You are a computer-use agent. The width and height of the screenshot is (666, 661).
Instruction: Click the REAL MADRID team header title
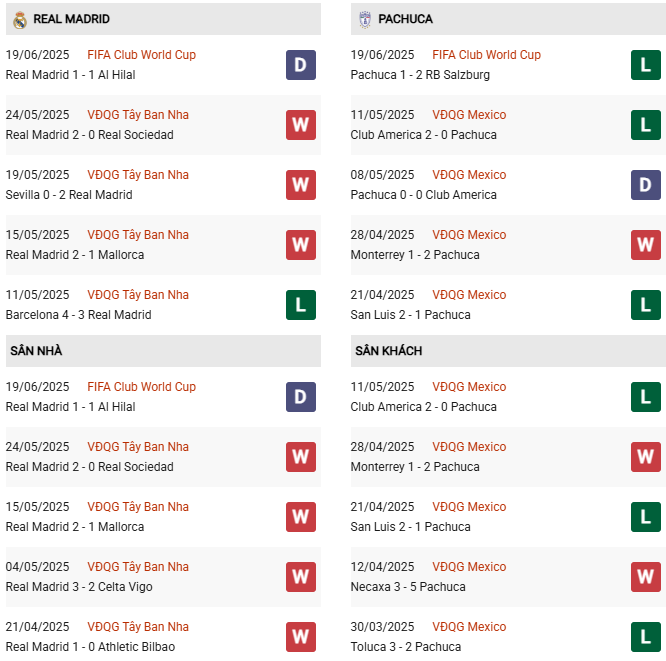(71, 19)
